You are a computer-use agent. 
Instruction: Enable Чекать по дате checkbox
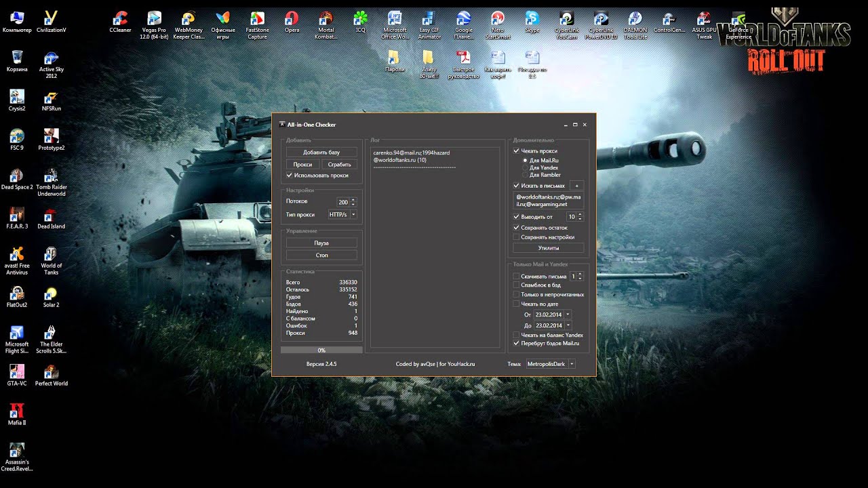(x=517, y=304)
